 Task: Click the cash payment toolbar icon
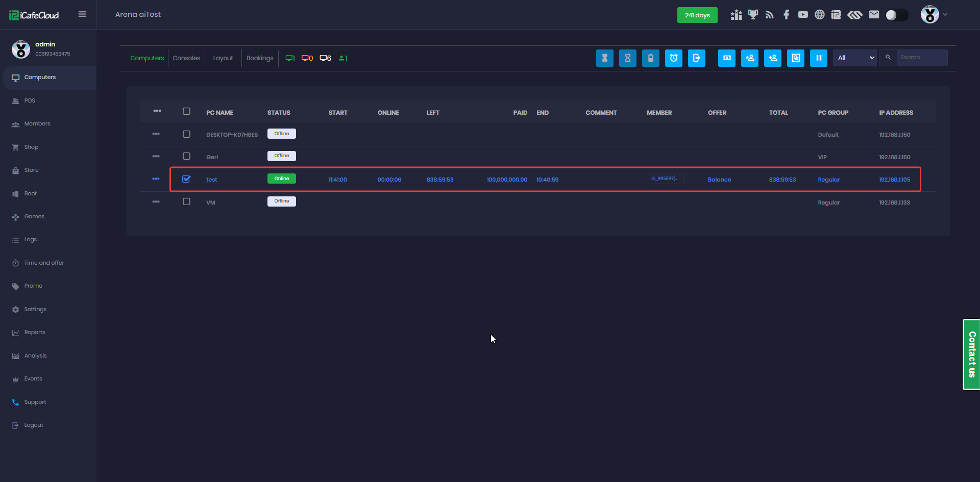coord(726,58)
